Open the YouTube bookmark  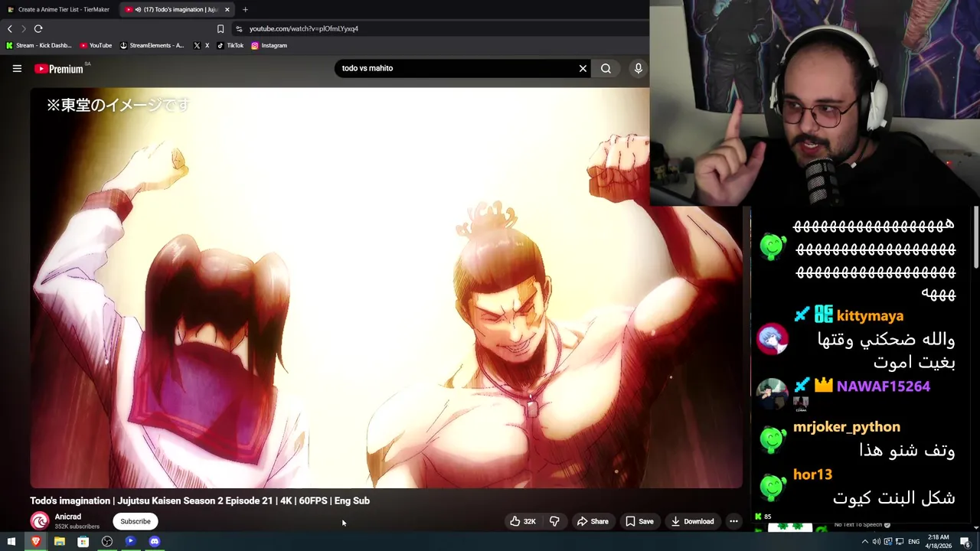pos(96,45)
